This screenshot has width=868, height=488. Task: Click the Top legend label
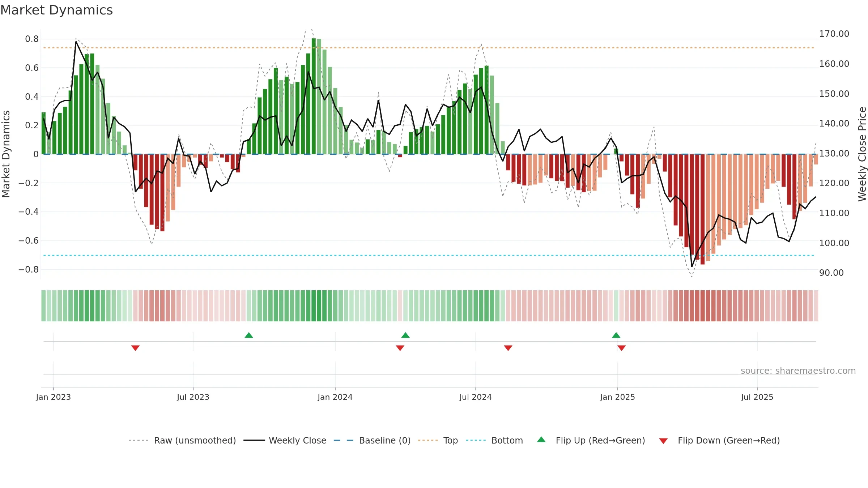(x=451, y=440)
